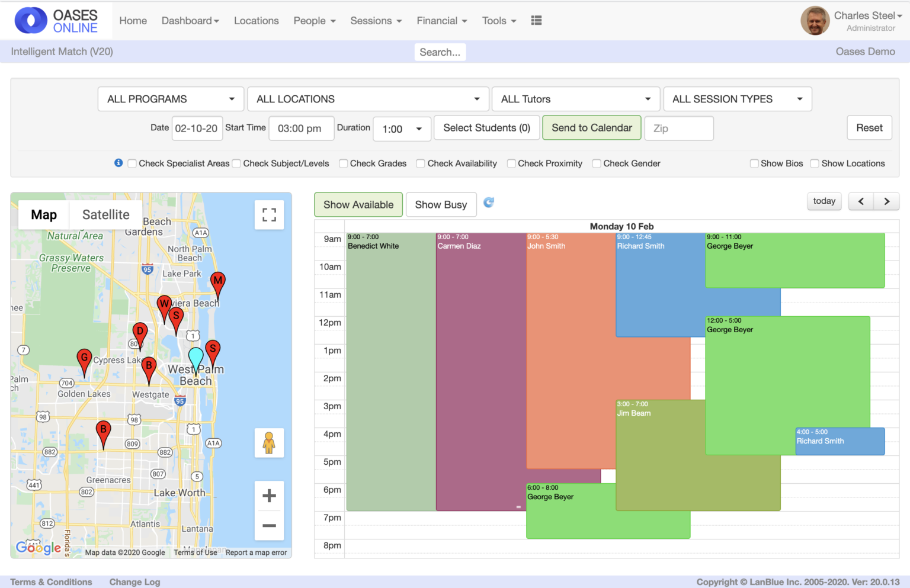Viewport: 910px width, 588px height.
Task: Enable Check Proximity
Action: point(511,163)
